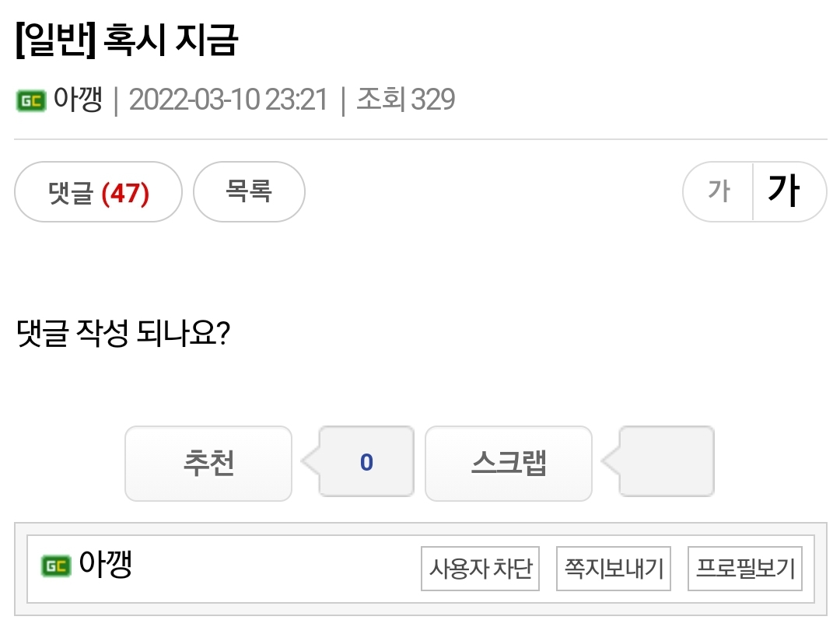Click the GC badge icon in the profile box
Viewport: 840px width, 627px height.
point(55,566)
